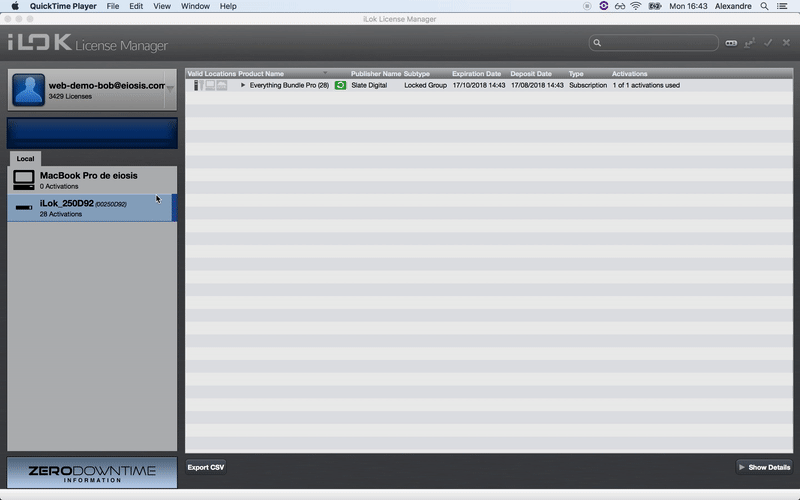Expand the Show Details panel

(x=765, y=467)
